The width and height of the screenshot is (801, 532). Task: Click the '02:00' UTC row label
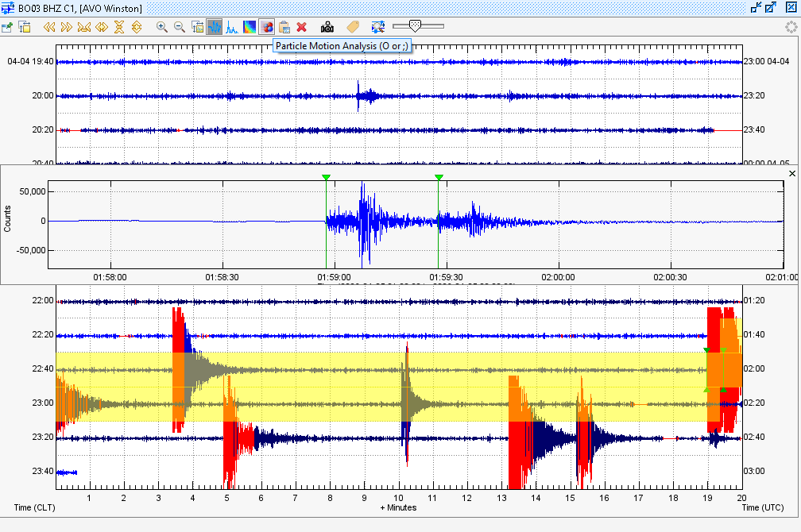click(x=754, y=368)
